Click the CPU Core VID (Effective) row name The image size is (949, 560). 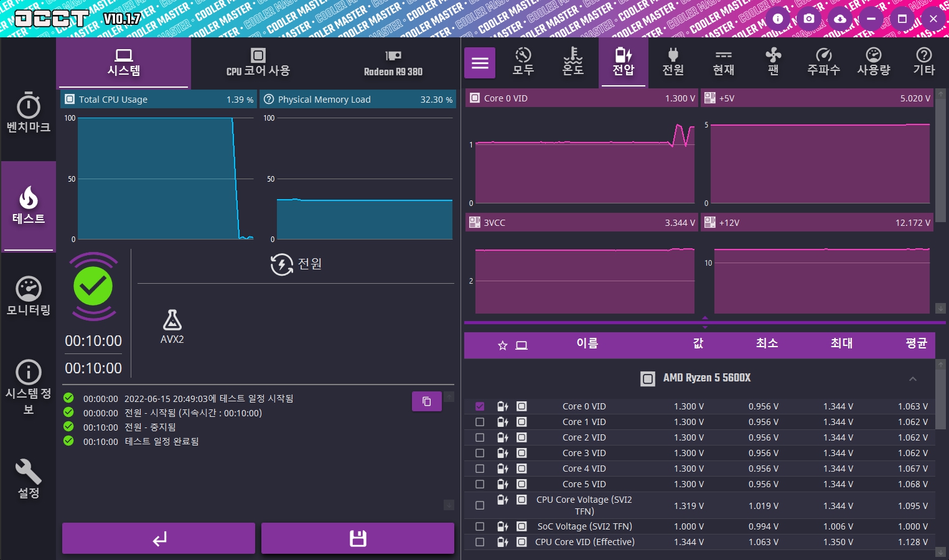tap(585, 542)
